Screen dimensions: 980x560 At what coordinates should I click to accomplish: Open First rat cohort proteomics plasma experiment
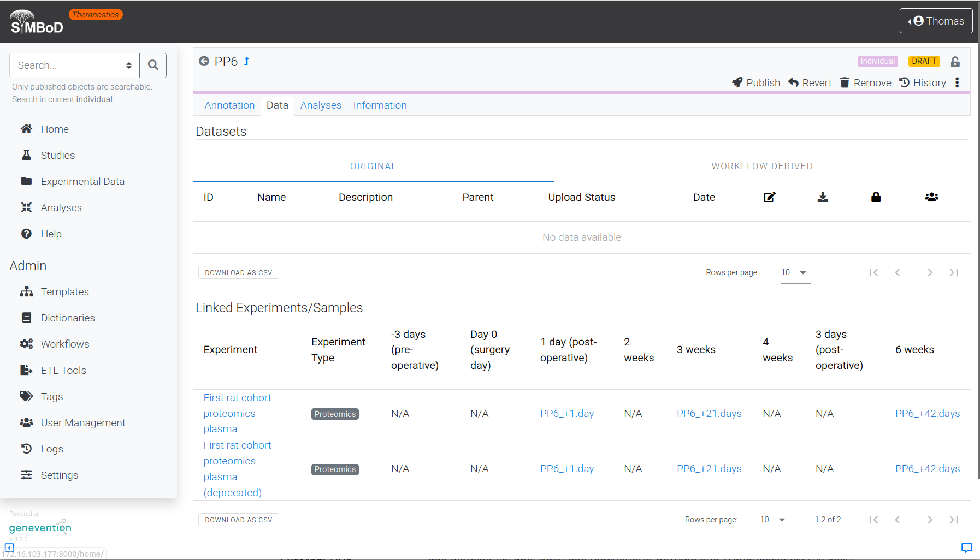click(237, 413)
